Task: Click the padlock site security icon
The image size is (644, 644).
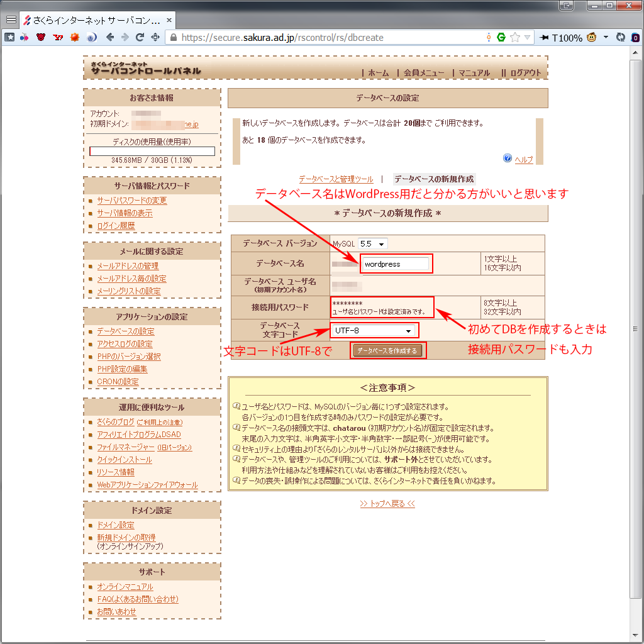Action: [174, 37]
